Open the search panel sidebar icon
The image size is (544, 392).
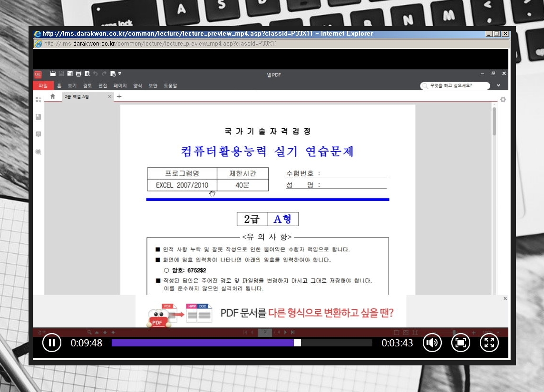point(39,152)
